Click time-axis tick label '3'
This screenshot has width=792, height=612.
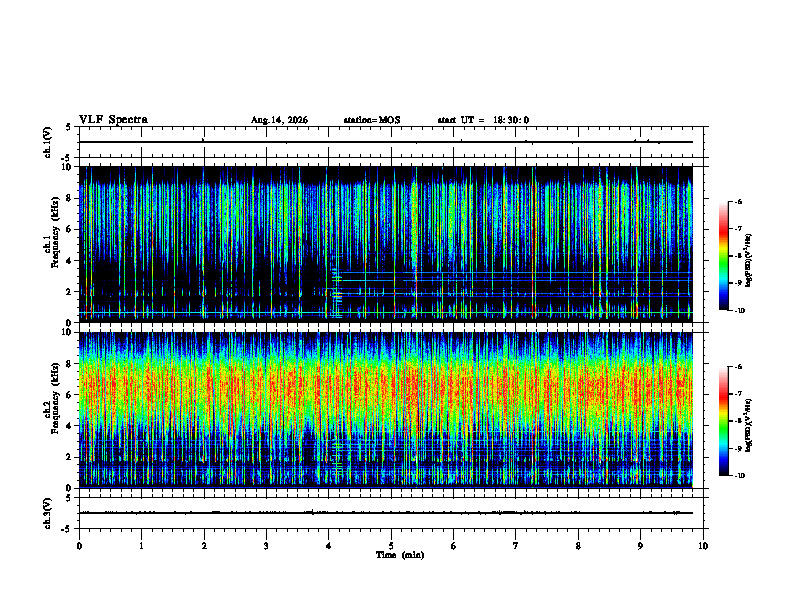[266, 545]
